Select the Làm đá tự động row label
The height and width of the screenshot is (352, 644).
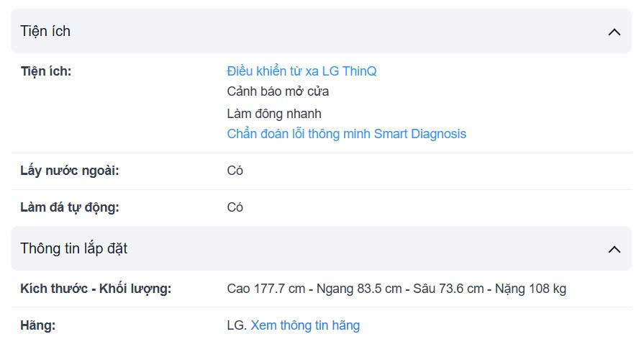[x=70, y=207]
